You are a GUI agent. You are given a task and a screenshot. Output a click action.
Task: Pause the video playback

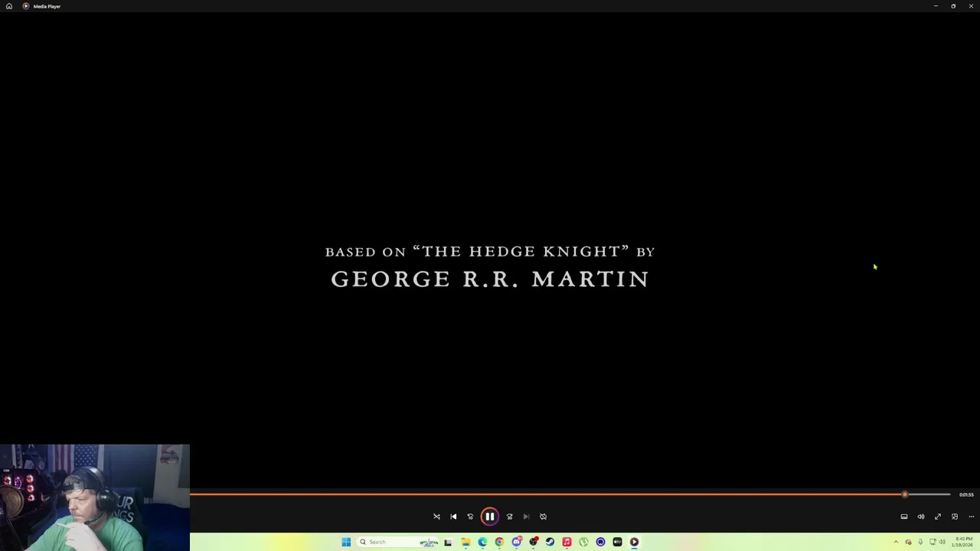pyautogui.click(x=489, y=517)
